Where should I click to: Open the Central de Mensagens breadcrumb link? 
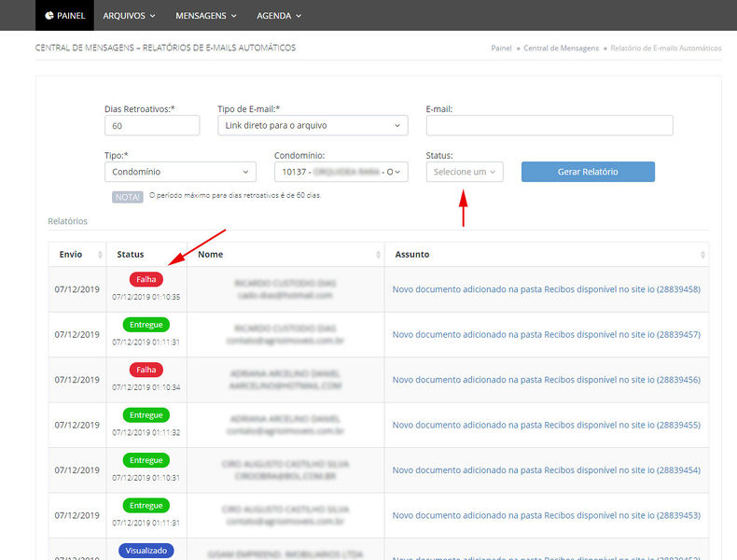(x=561, y=48)
